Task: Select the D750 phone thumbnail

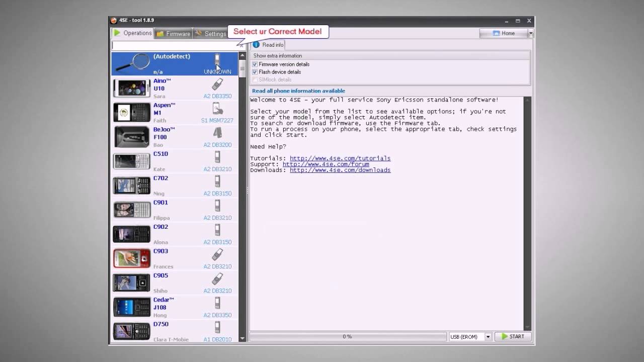Action: (x=132, y=331)
